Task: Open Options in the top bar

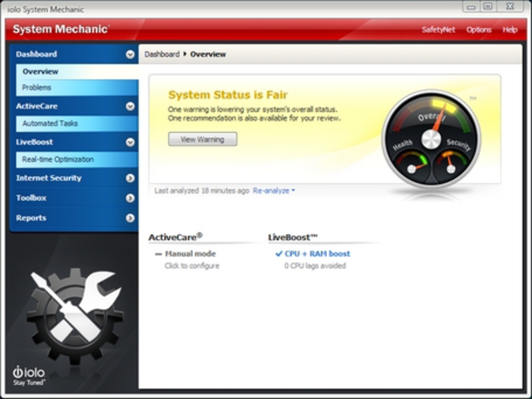Action: (x=479, y=29)
